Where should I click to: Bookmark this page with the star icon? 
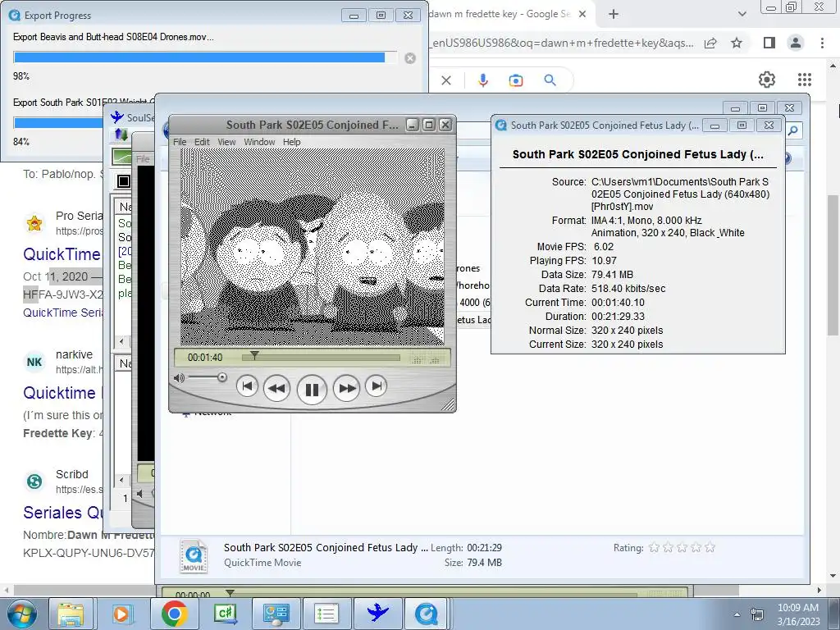[737, 43]
